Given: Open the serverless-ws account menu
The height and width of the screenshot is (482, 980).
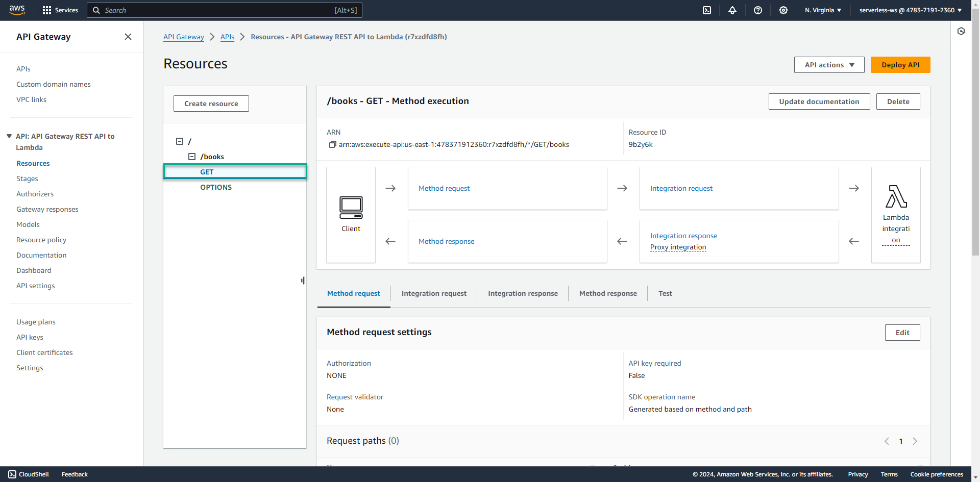Looking at the screenshot, I should point(910,10).
